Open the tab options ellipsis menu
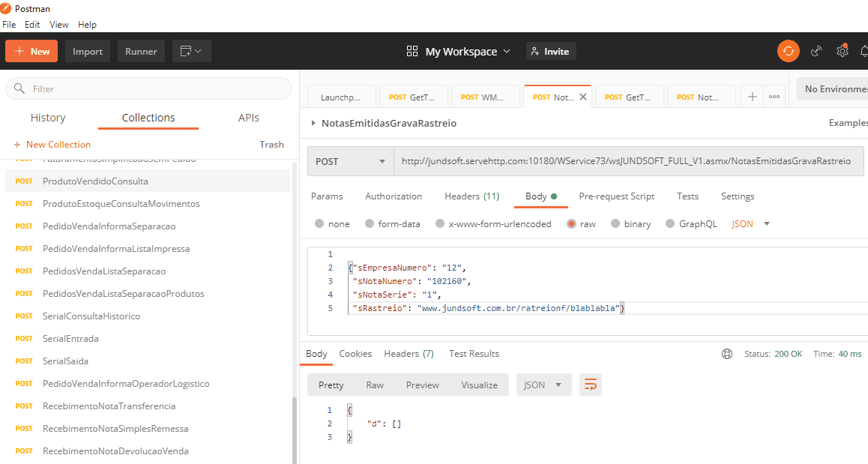 click(x=774, y=97)
